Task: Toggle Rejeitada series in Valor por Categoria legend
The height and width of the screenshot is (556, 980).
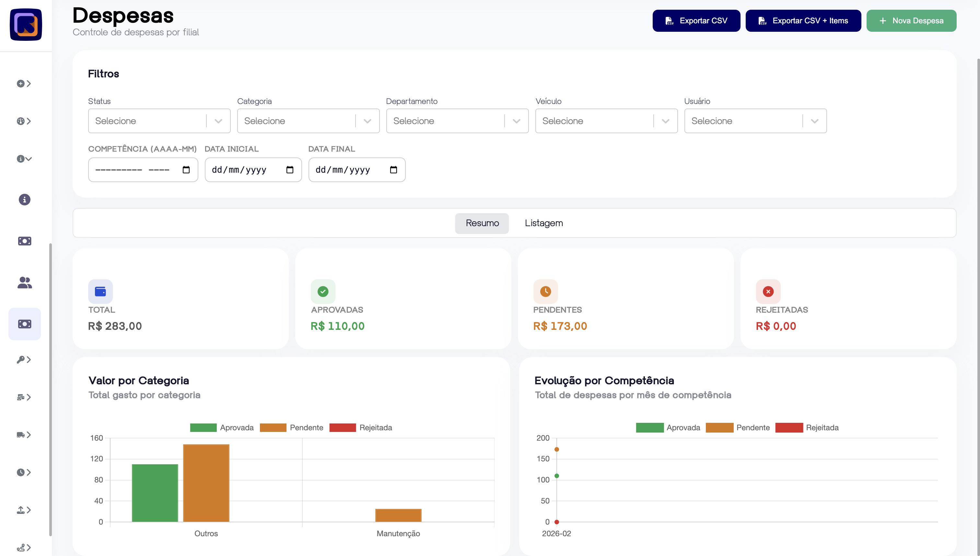Action: [360, 428]
